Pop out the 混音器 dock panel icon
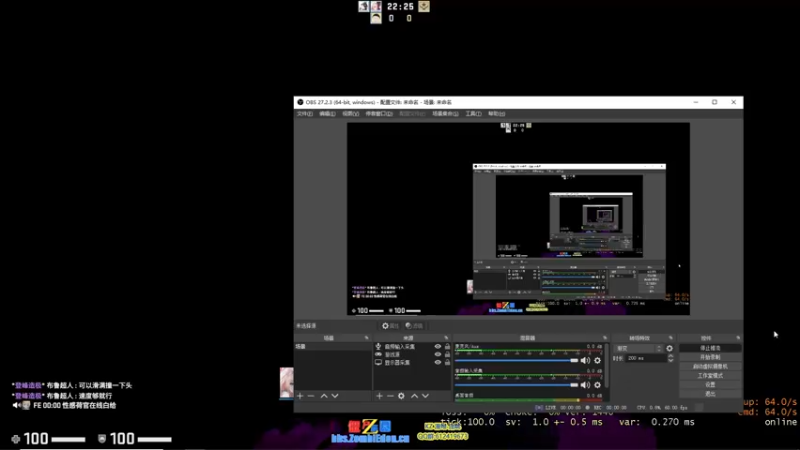This screenshot has height=450, width=800. click(x=605, y=338)
